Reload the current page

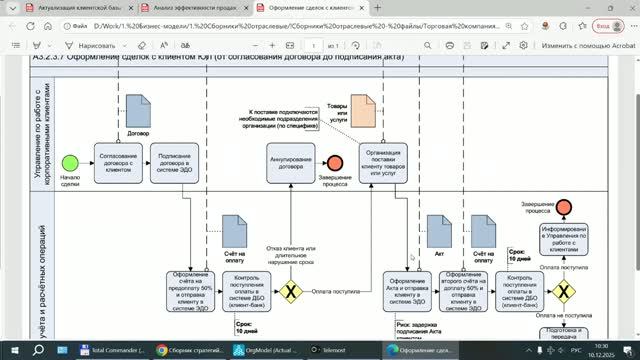(30, 26)
